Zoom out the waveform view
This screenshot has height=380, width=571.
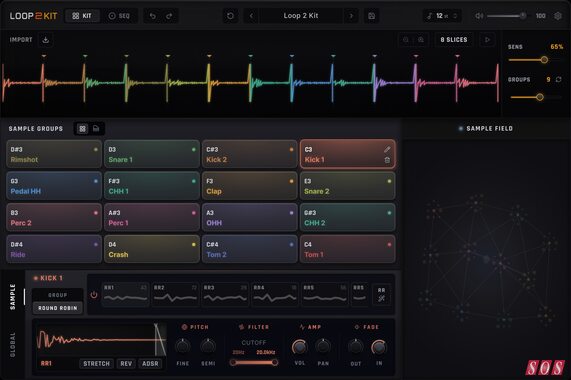pos(406,40)
